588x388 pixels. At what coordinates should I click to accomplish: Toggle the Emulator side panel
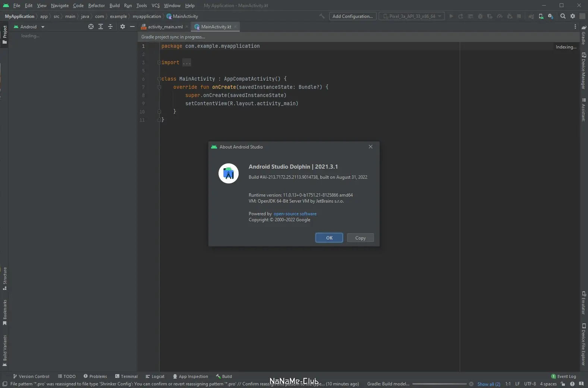click(584, 303)
